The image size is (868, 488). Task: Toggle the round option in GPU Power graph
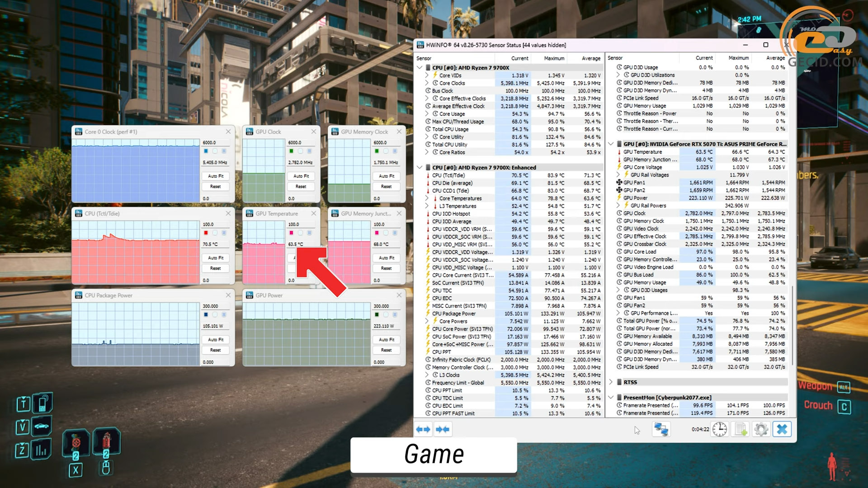386,314
